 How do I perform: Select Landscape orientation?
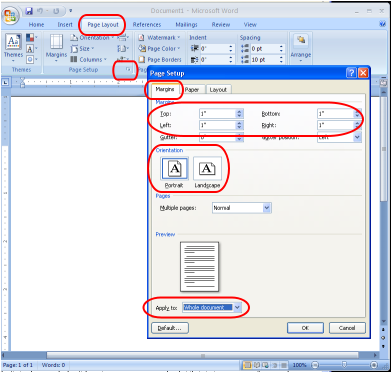[207, 173]
